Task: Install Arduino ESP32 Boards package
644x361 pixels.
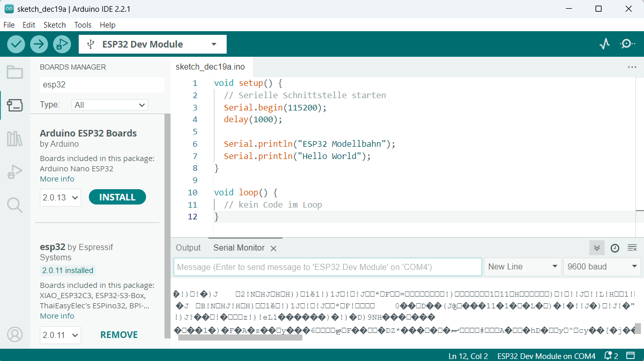Action: 117,197
